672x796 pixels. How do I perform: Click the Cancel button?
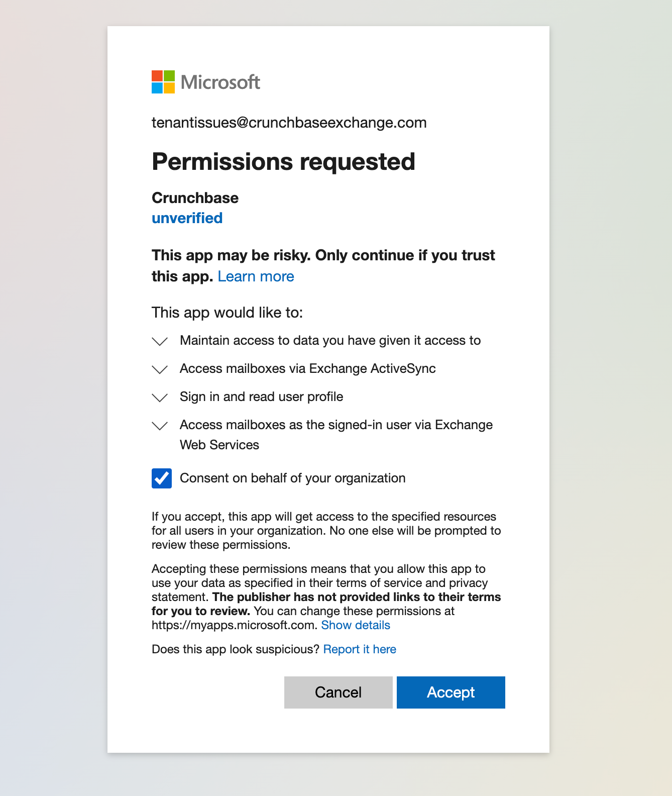(339, 692)
